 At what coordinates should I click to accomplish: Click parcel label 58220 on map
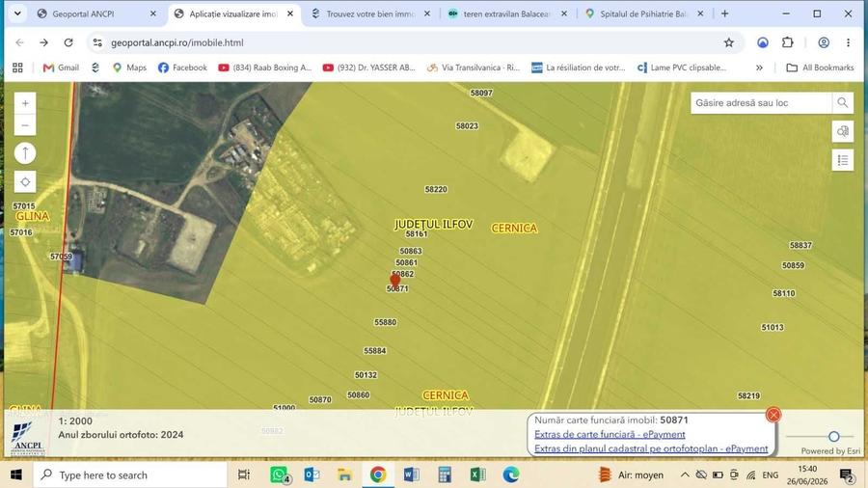click(x=436, y=189)
